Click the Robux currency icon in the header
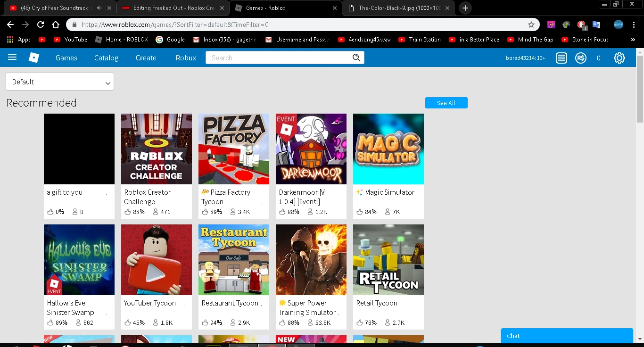Screen dimensions: 644x347 point(581,58)
